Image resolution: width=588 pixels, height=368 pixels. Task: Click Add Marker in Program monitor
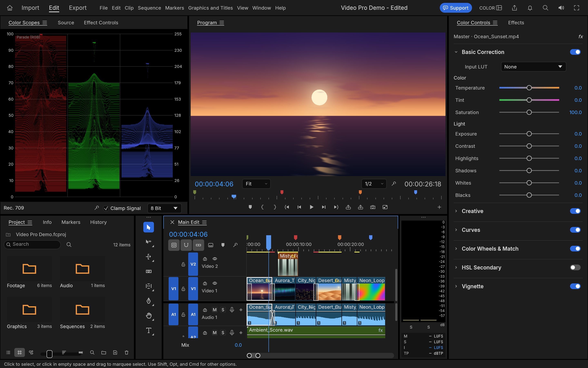[250, 207]
